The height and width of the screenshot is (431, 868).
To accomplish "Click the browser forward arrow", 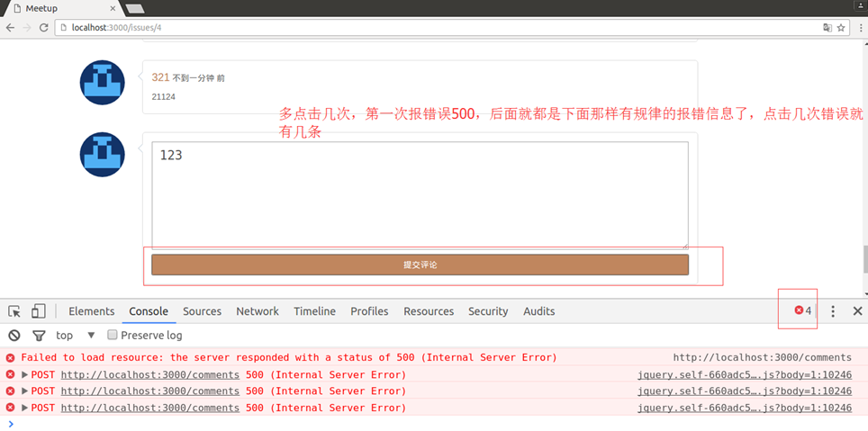I will (27, 28).
